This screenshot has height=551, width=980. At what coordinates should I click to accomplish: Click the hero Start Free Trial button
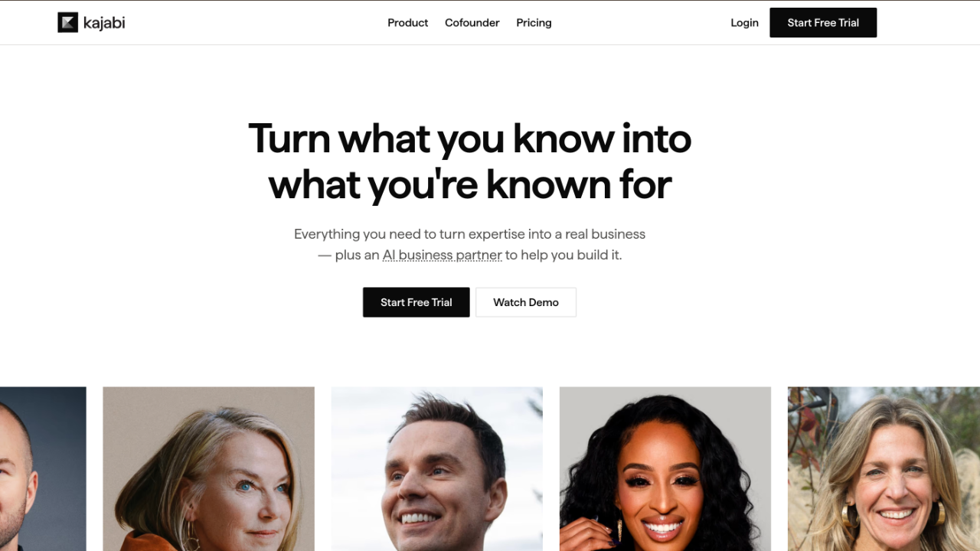416,302
